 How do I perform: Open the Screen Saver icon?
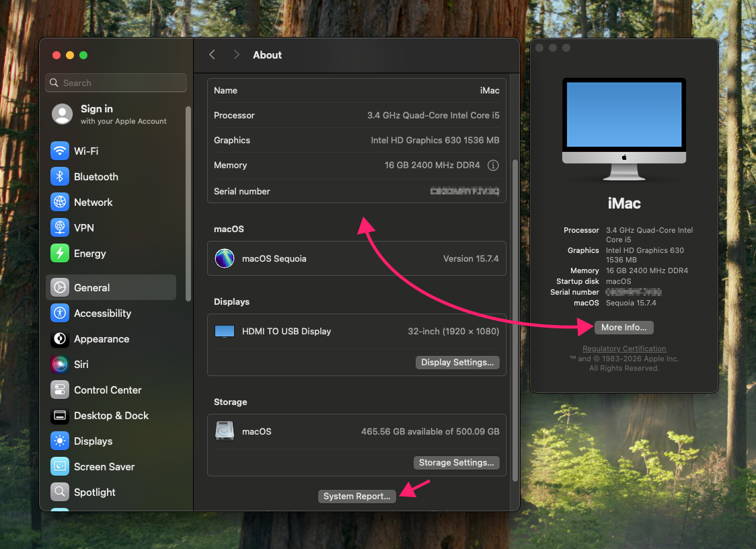coord(60,466)
